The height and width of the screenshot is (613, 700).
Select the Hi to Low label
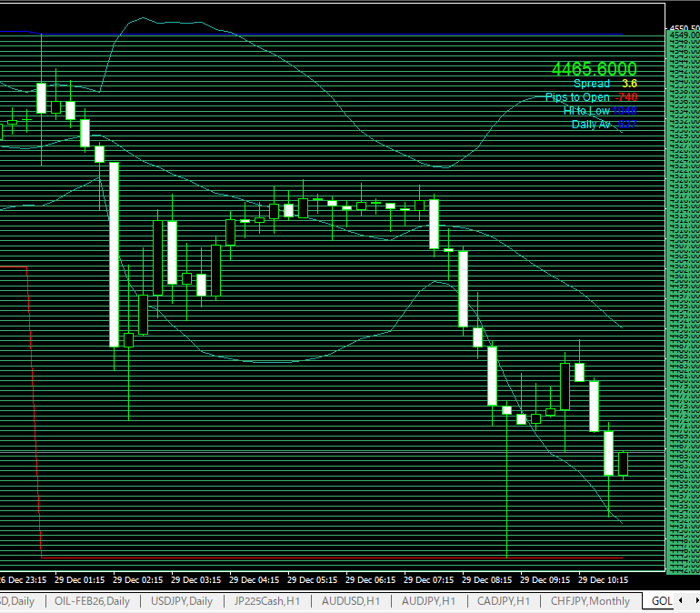587,111
